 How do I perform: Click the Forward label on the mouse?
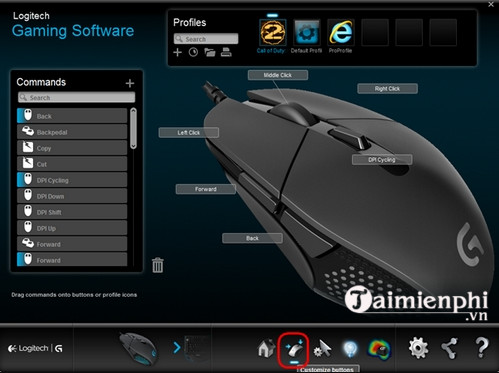[206, 189]
